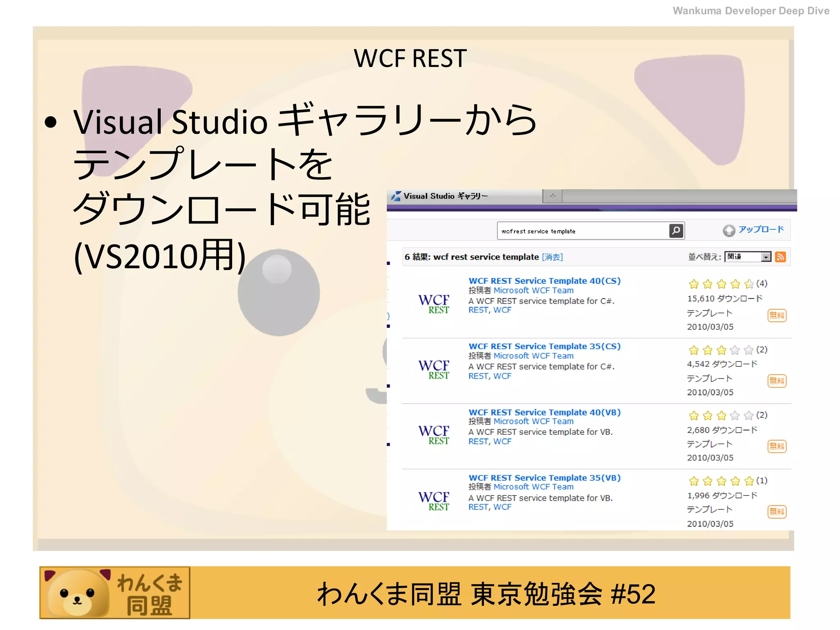The width and height of the screenshot is (840, 630).
Task: Click the star rating of Template 40(VB)
Action: (x=721, y=415)
